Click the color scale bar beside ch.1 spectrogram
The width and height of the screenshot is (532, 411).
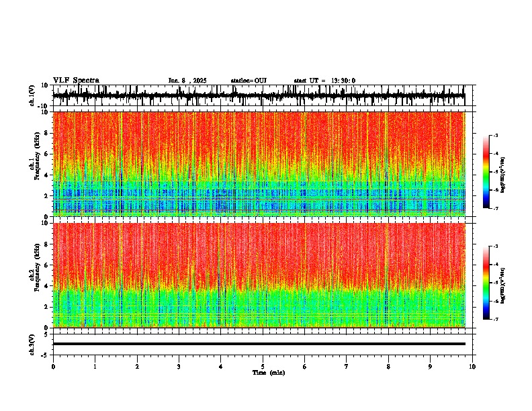[486, 172]
